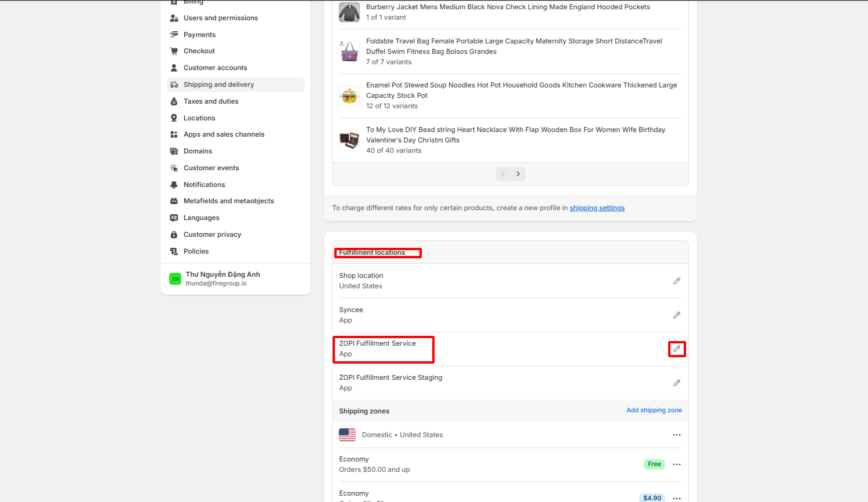Open options menu for Domestic United States zone
The height and width of the screenshot is (502, 868).
[676, 435]
